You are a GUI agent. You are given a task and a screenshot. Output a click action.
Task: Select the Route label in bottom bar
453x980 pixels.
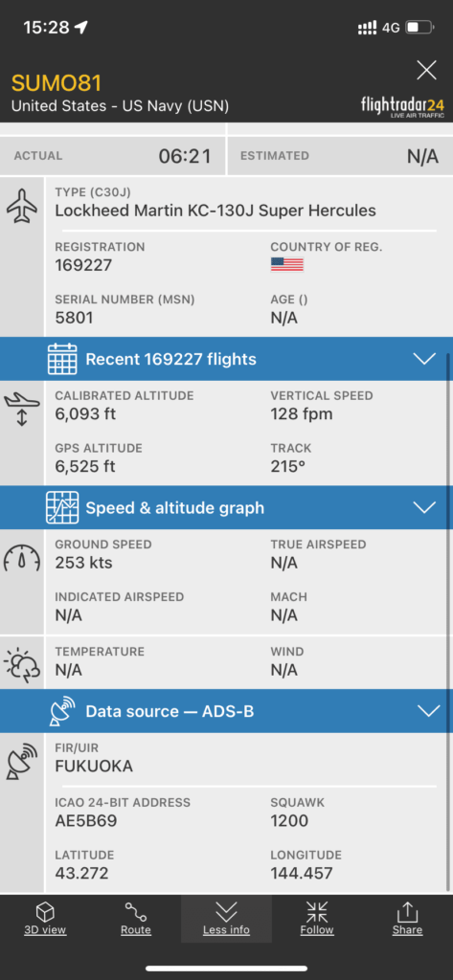click(x=136, y=930)
